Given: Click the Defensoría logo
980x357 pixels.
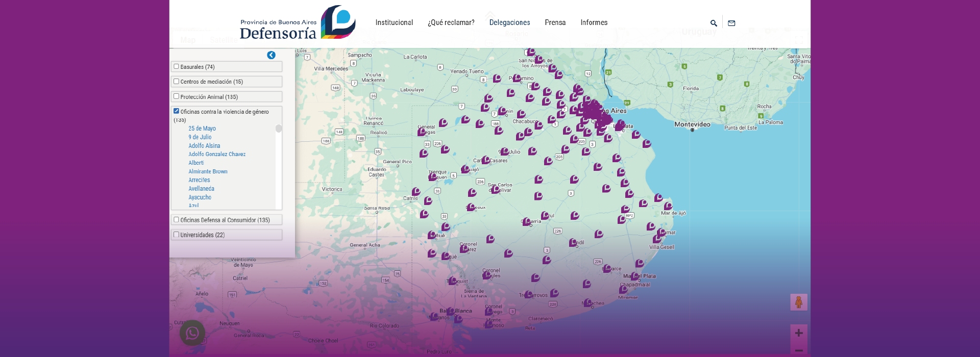Looking at the screenshot, I should 297,23.
